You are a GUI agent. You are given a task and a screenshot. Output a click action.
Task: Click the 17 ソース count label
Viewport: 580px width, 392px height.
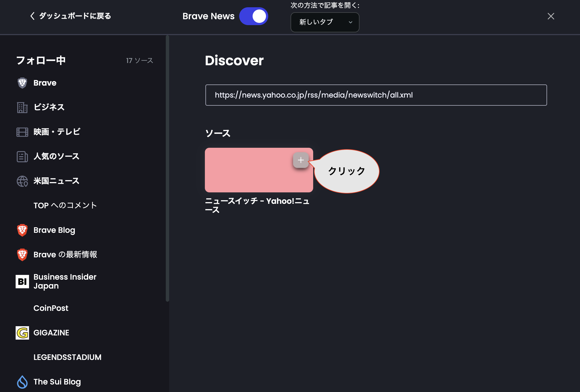point(140,61)
